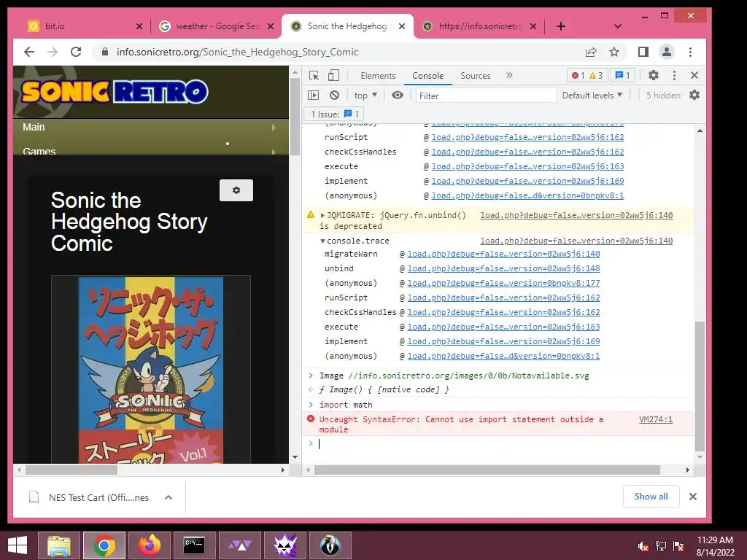Activate the DevTools inspect element picker

pyautogui.click(x=314, y=75)
